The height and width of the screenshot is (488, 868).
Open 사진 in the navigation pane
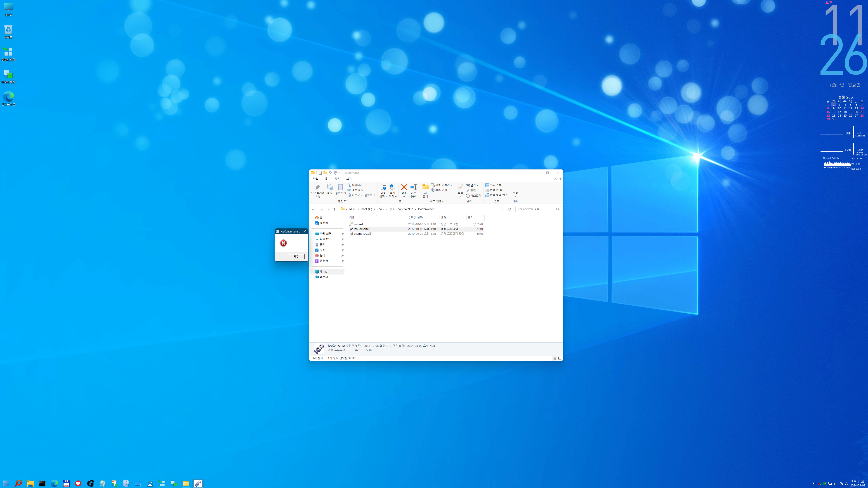[x=320, y=250]
